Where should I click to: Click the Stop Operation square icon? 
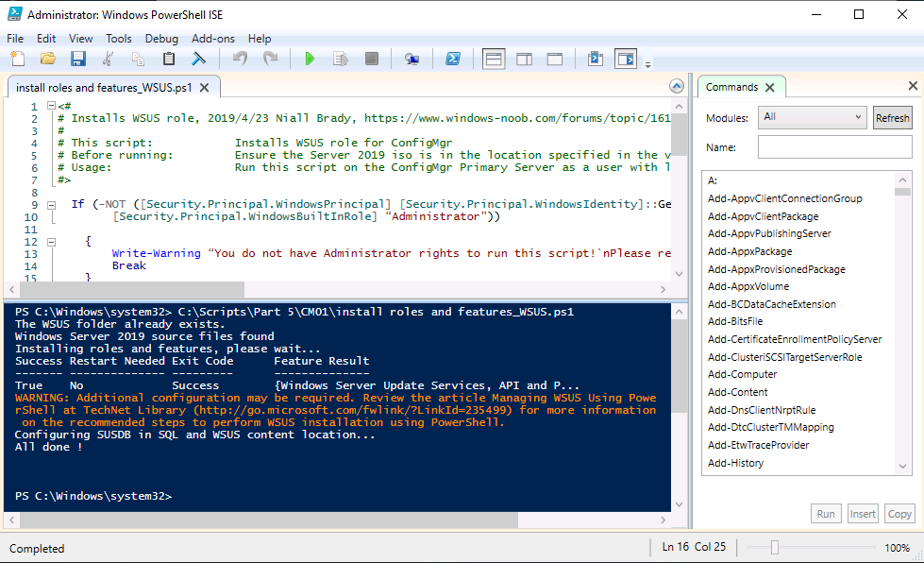click(371, 59)
